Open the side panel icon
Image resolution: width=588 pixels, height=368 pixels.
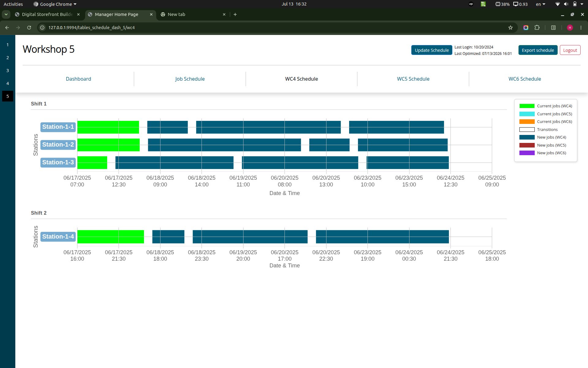click(553, 28)
